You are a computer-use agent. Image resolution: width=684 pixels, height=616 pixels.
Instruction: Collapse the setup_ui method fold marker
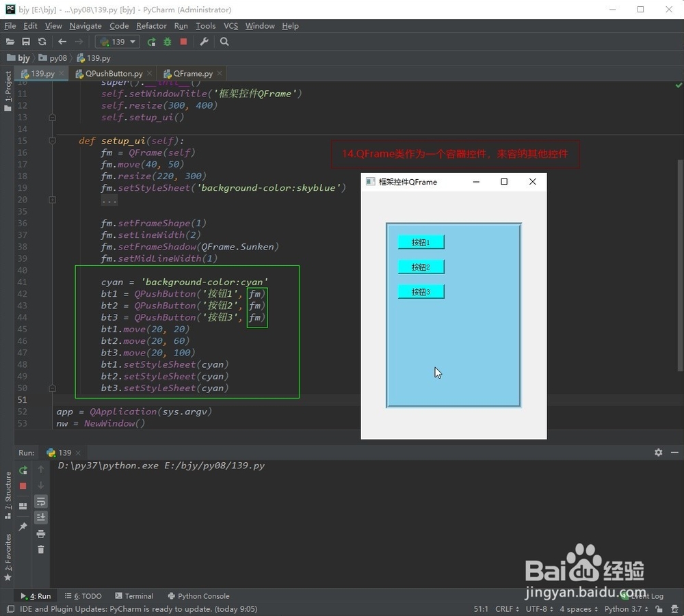[x=53, y=141]
